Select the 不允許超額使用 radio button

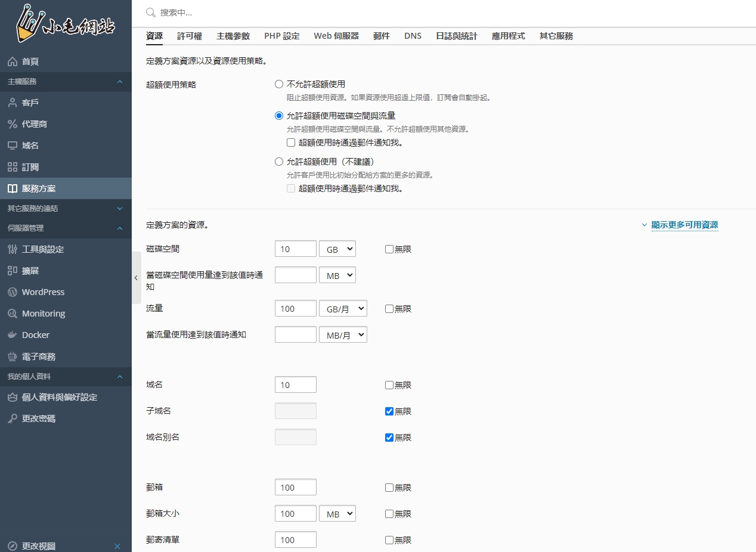click(x=279, y=85)
